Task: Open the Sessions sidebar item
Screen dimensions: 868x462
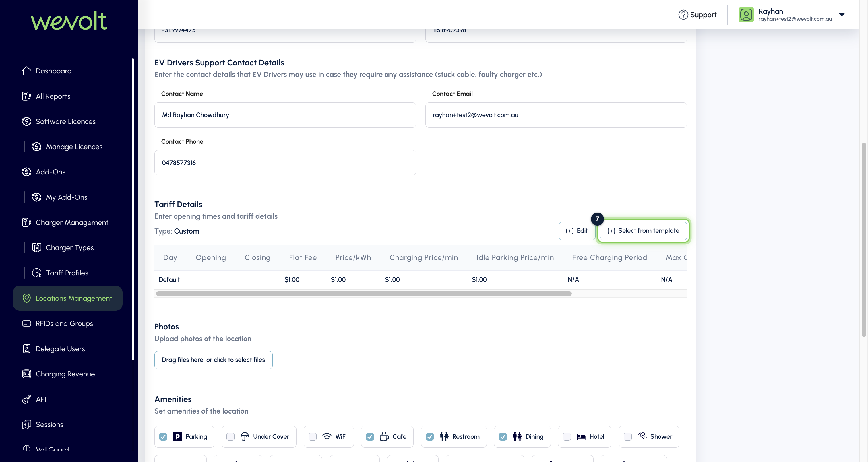Action: 67,425
